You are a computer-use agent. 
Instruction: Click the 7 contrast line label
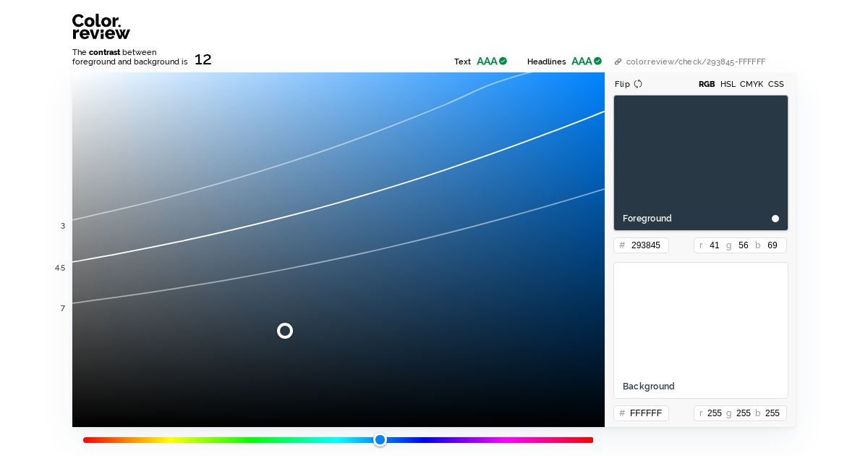coord(63,308)
